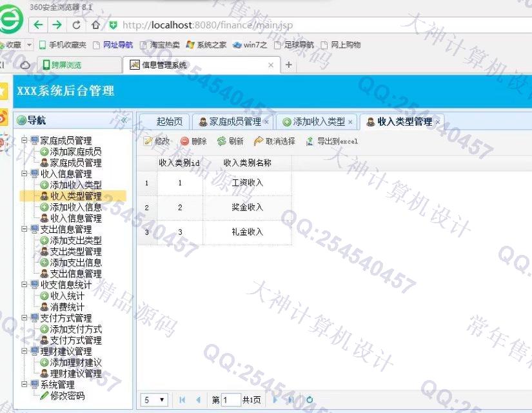The width and height of the screenshot is (532, 413).
Task: Close the 家庭成员管理 tab
Action: tap(266, 122)
